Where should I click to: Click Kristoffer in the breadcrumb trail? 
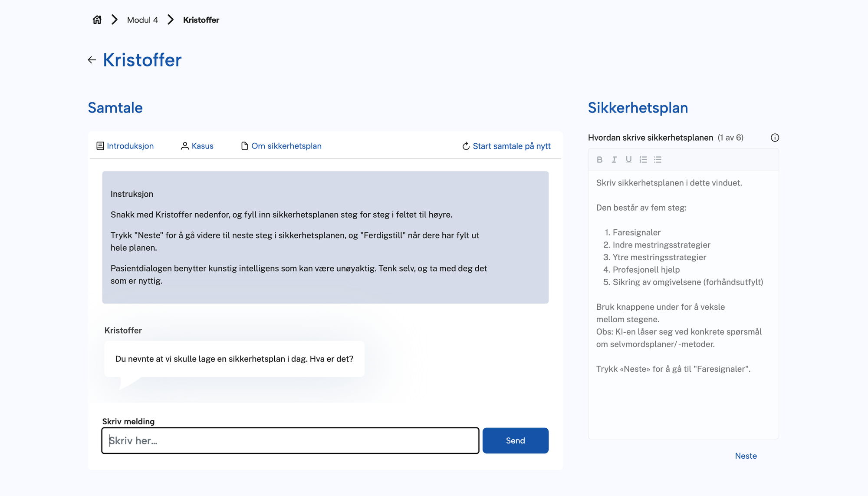pos(201,20)
